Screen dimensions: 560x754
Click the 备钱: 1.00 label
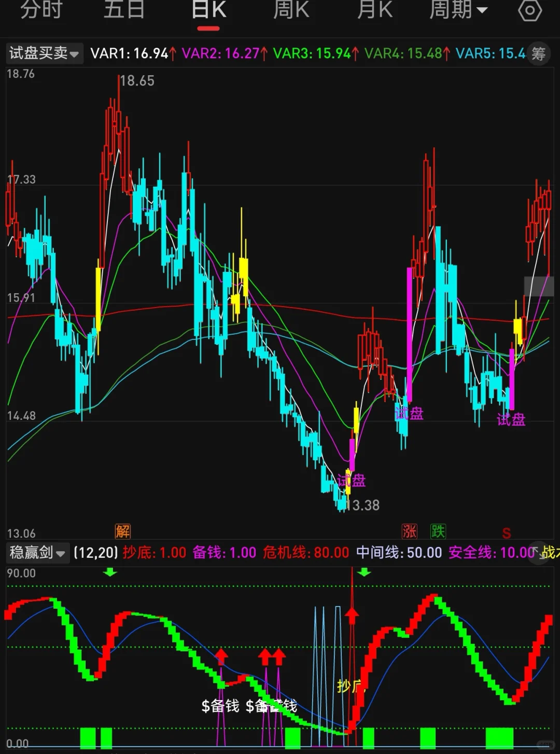click(x=225, y=553)
